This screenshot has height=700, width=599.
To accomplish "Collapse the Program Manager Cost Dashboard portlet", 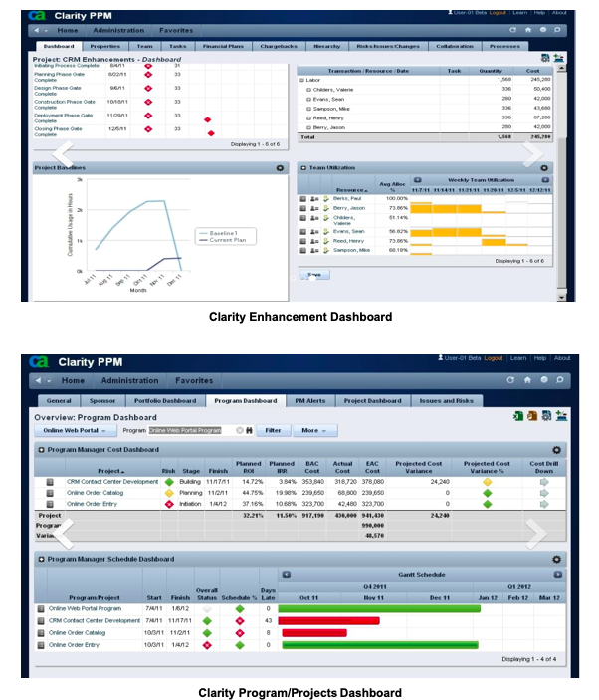I will (42, 450).
